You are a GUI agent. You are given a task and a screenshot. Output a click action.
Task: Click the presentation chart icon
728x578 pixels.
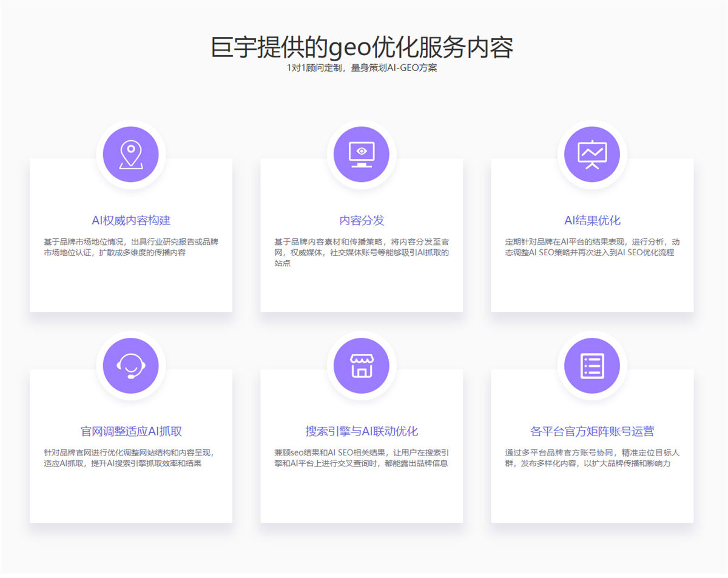592,154
